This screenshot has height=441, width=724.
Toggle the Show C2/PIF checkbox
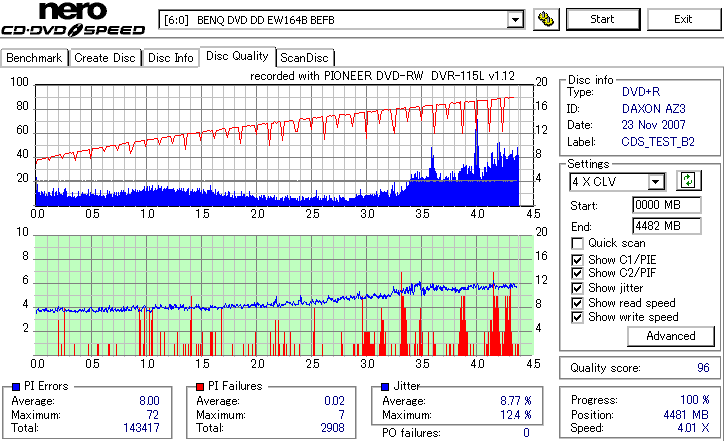[577, 273]
